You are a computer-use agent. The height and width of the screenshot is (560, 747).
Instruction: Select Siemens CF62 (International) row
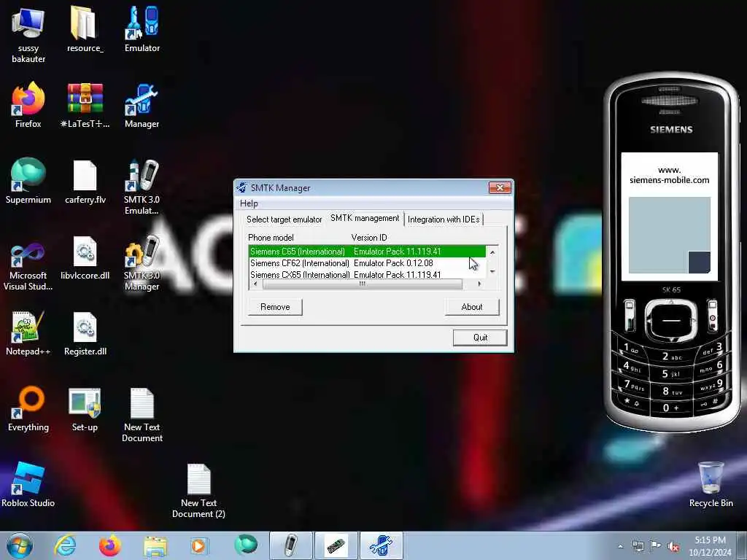click(x=368, y=262)
